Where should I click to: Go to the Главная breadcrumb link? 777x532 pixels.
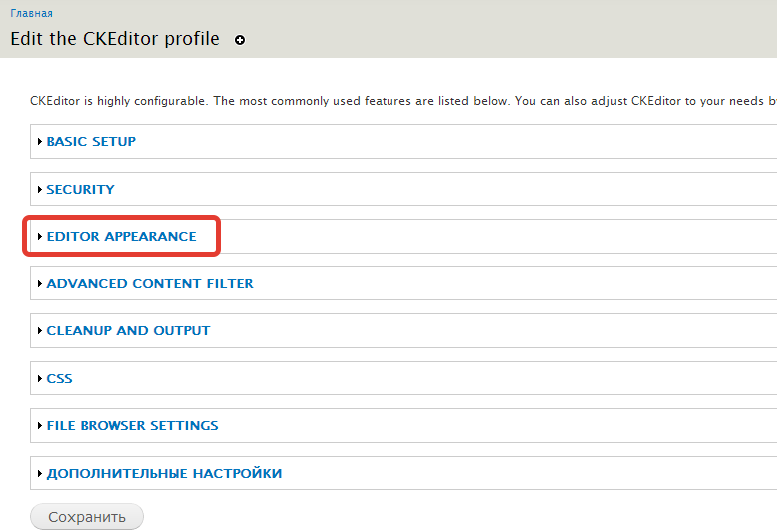click(x=32, y=14)
